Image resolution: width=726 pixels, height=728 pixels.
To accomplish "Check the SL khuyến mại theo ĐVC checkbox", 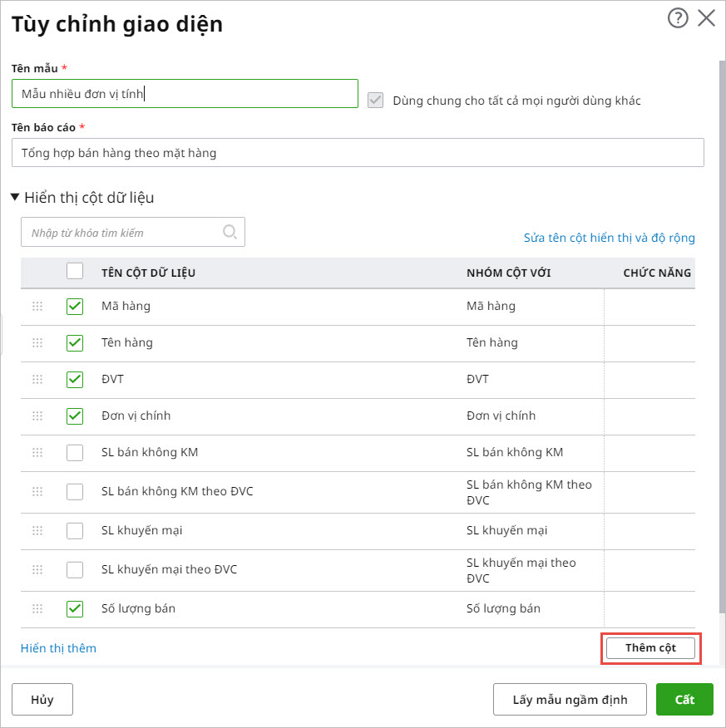I will tap(75, 570).
